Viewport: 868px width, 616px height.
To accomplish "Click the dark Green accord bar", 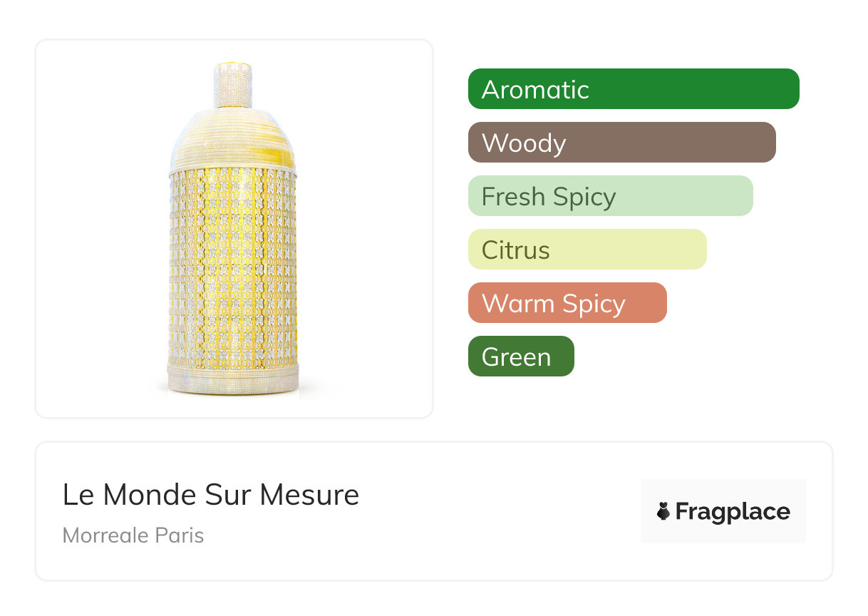I will pos(521,356).
